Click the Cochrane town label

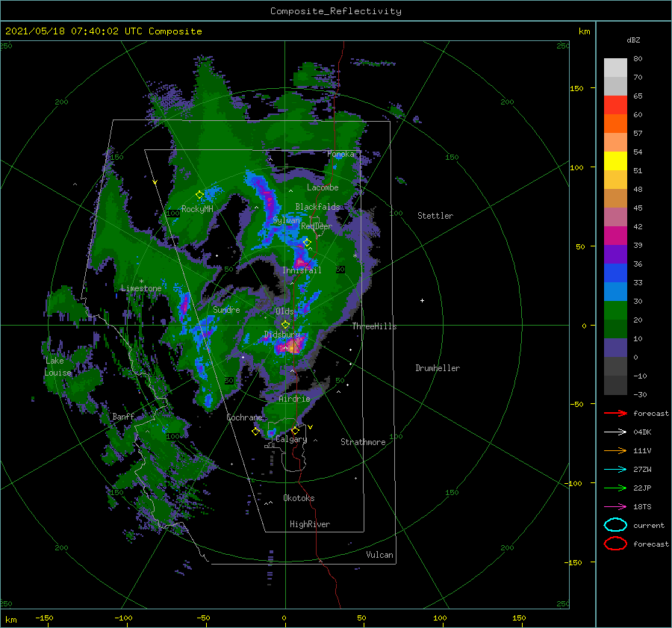coord(244,417)
